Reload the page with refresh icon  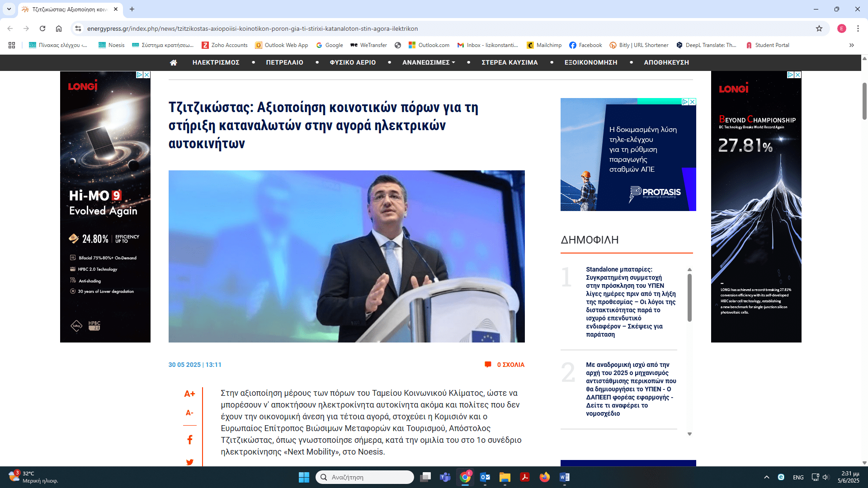42,28
